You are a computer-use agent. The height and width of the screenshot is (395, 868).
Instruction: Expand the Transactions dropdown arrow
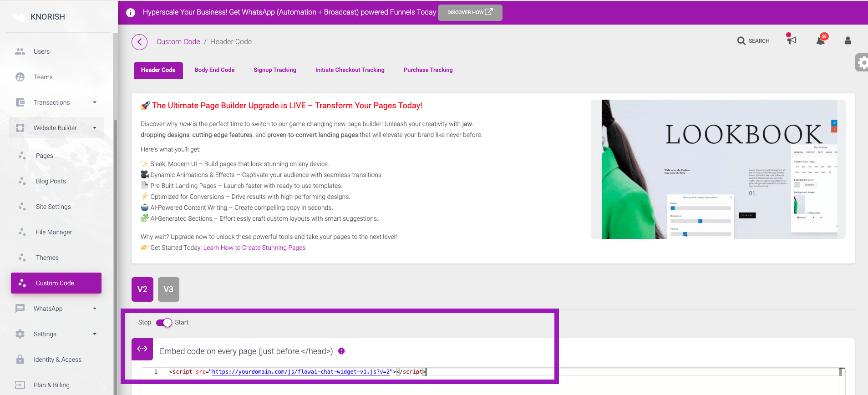tap(95, 102)
